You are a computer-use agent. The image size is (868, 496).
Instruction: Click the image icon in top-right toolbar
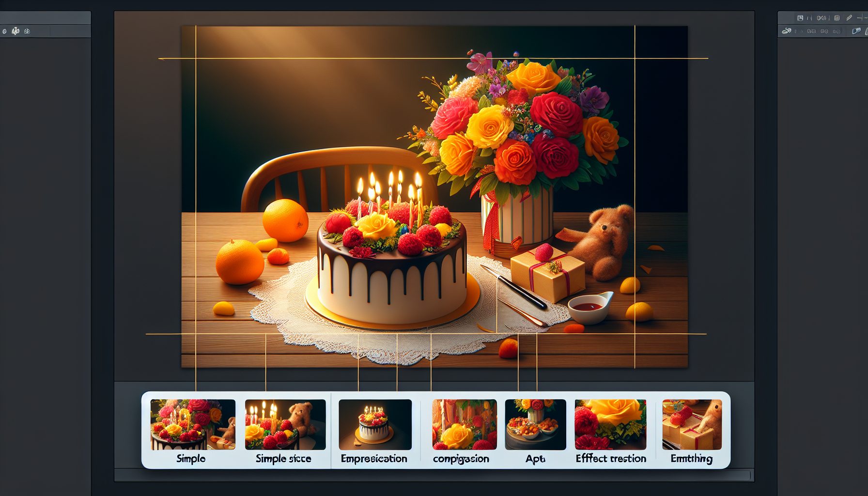(x=800, y=18)
